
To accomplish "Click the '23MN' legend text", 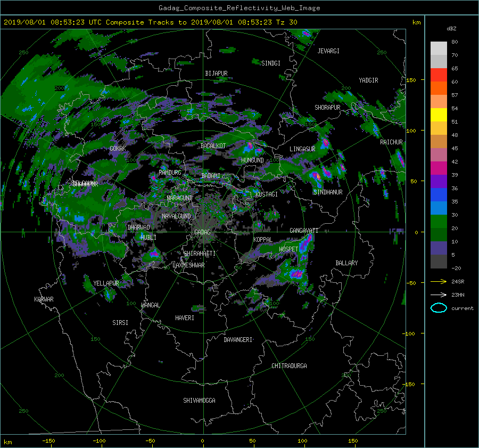I will click(x=458, y=295).
